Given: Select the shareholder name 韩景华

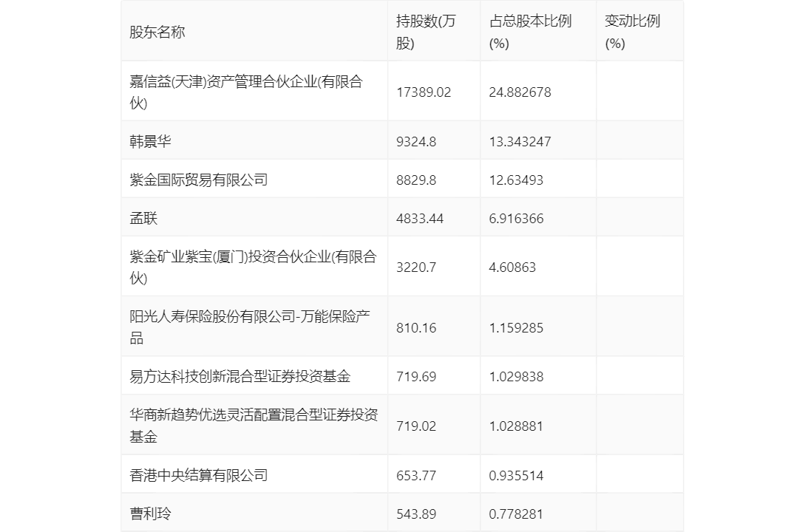Looking at the screenshot, I should (x=150, y=141).
